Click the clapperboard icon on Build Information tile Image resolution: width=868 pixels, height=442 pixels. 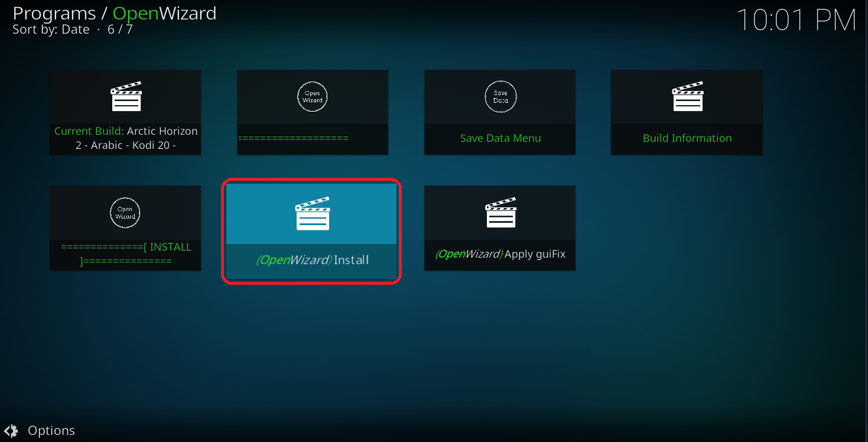686,95
